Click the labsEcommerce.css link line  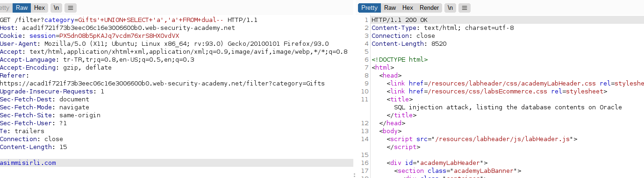[497, 91]
